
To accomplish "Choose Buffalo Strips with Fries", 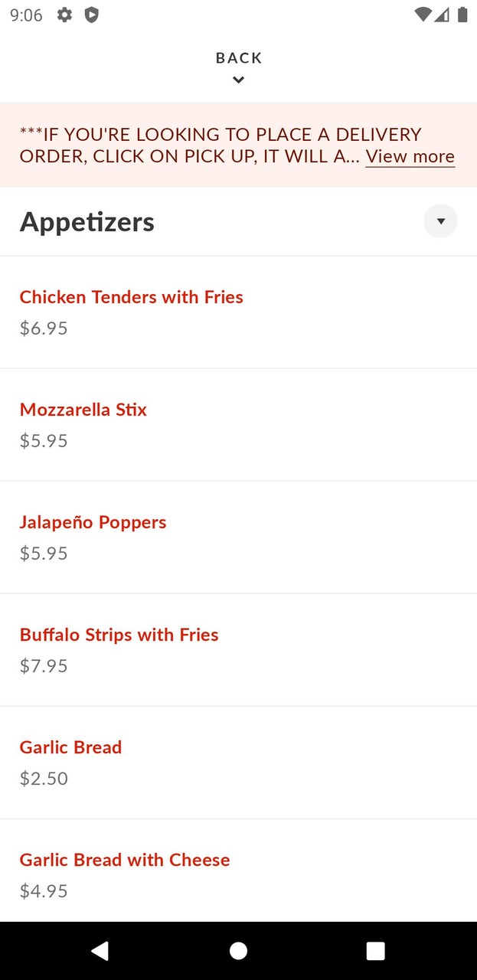I will tap(119, 635).
